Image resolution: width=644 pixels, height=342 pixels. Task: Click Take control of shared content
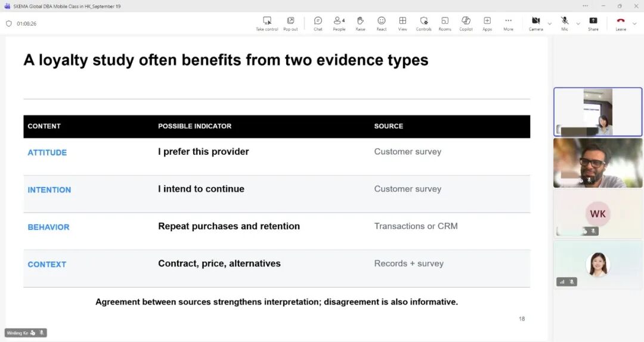coord(267,23)
